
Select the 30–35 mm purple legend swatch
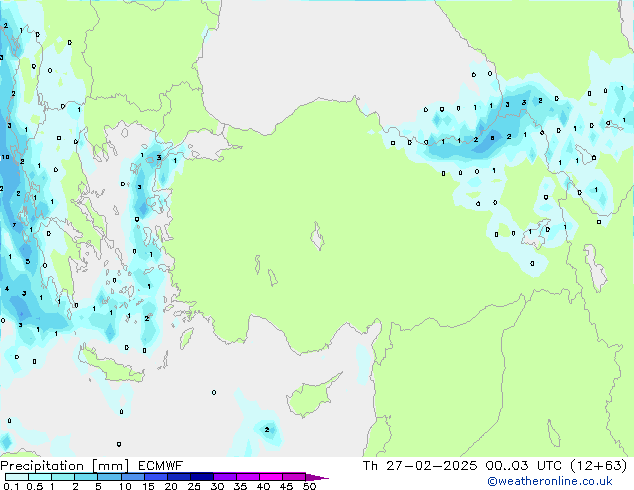[225, 477]
